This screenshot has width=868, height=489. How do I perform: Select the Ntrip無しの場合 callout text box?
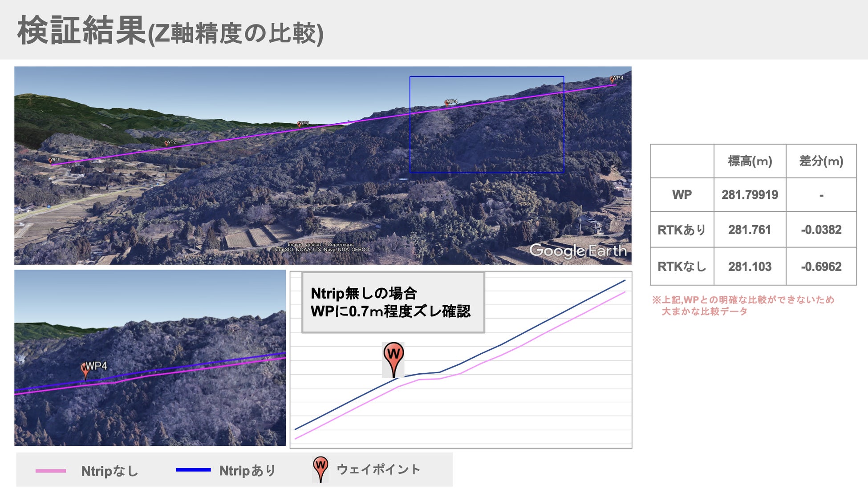click(393, 303)
